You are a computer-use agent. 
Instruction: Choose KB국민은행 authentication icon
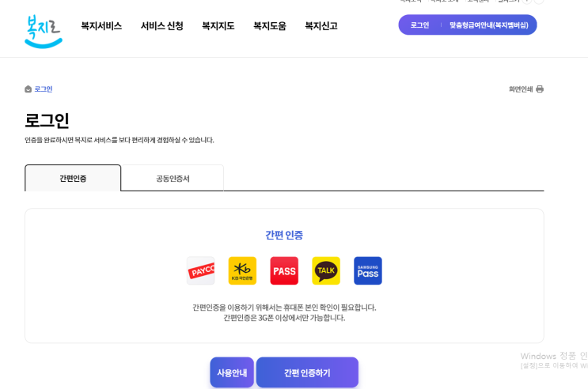[242, 270]
